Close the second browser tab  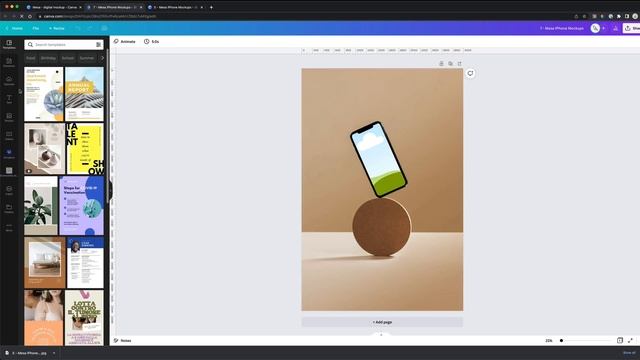tap(141, 7)
